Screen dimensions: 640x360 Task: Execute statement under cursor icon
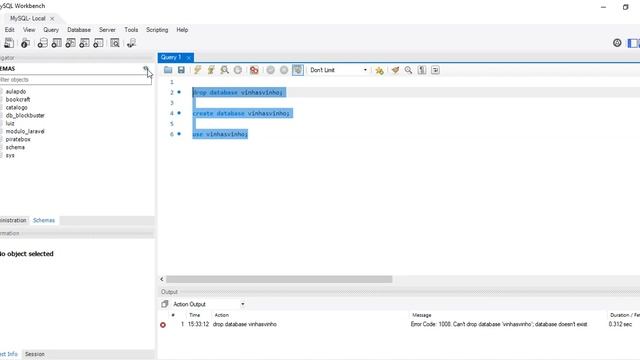click(x=211, y=70)
